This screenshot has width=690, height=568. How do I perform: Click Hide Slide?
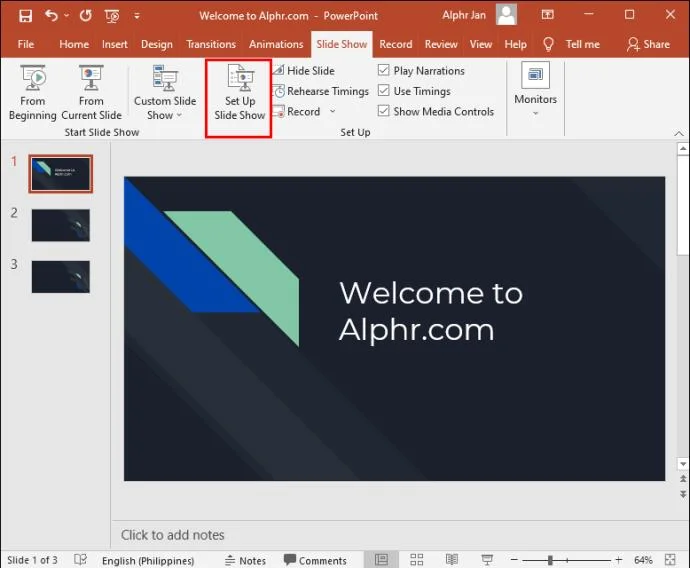pos(304,70)
